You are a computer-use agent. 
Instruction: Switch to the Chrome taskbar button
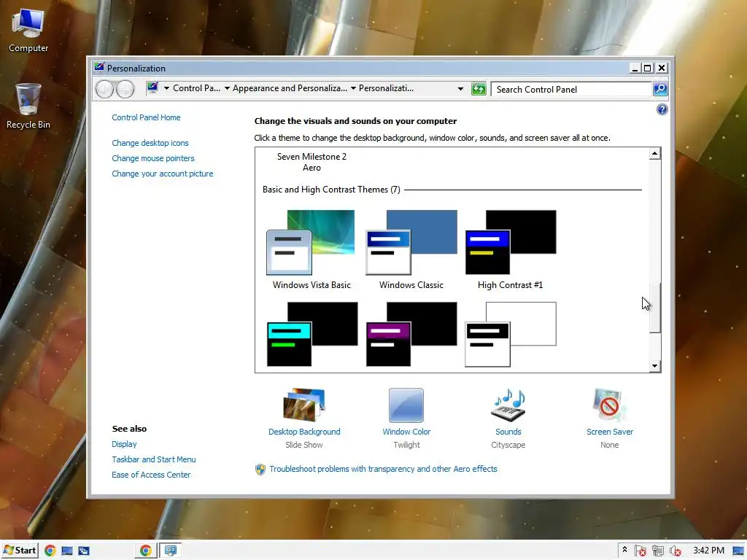coord(146,551)
